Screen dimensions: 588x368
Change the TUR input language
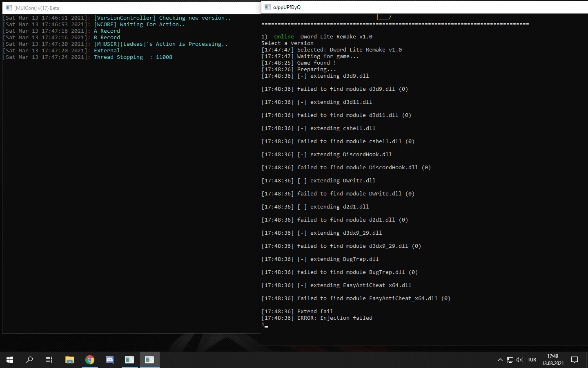coord(532,360)
